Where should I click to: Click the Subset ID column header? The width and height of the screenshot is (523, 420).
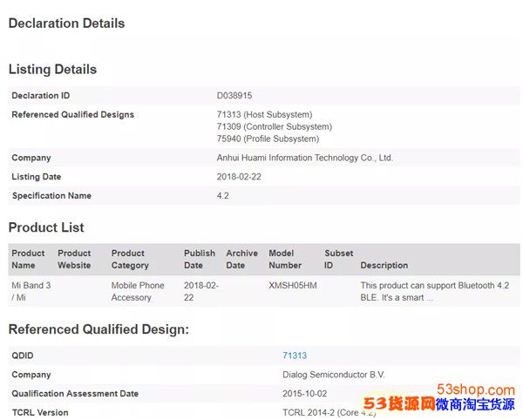[338, 259]
